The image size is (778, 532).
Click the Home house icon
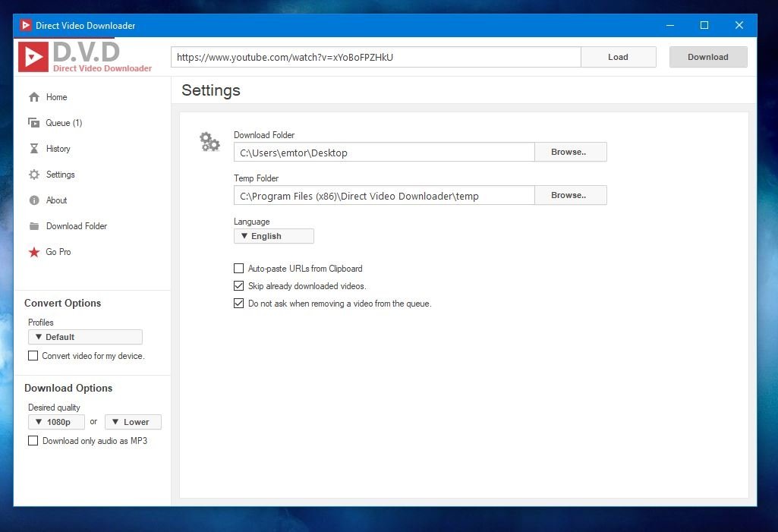pos(33,97)
